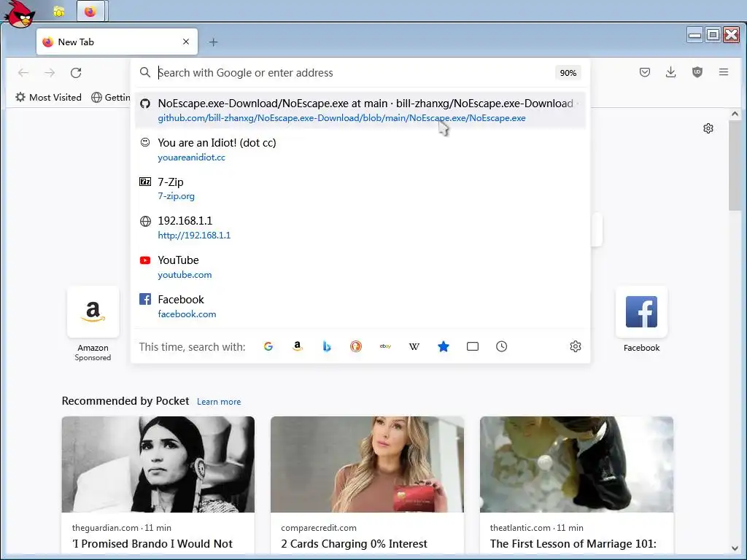Open the Downloads panel icon
This screenshot has width=747, height=560.
[671, 72]
